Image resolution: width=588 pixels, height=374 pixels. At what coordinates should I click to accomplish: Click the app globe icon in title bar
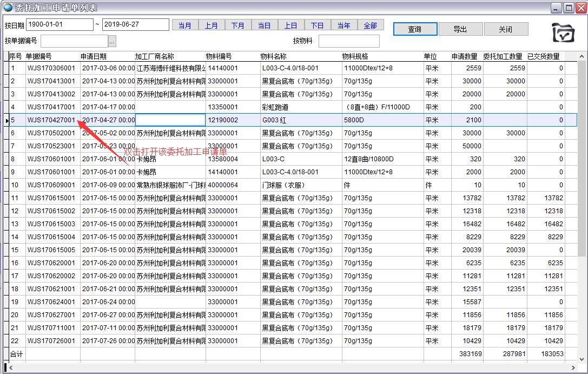8,8
